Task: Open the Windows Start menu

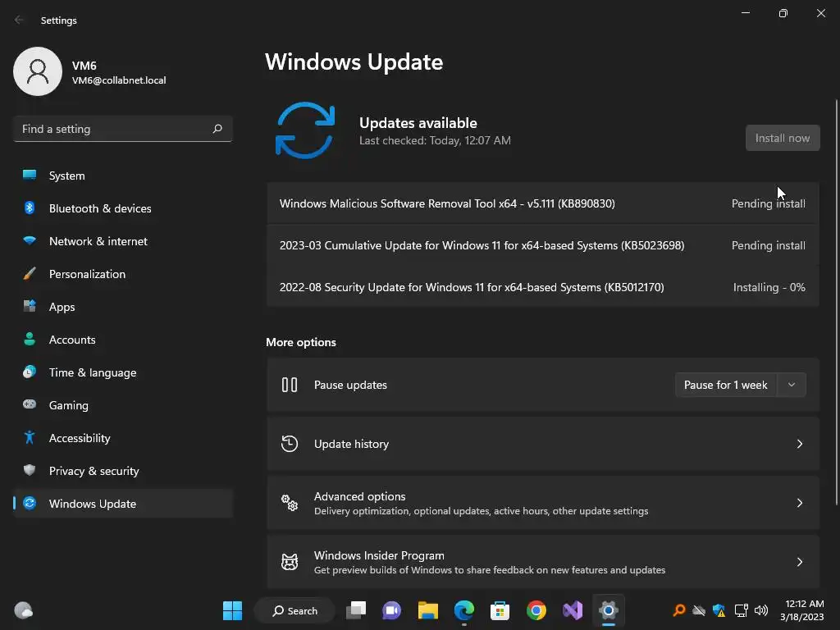Action: [232, 610]
